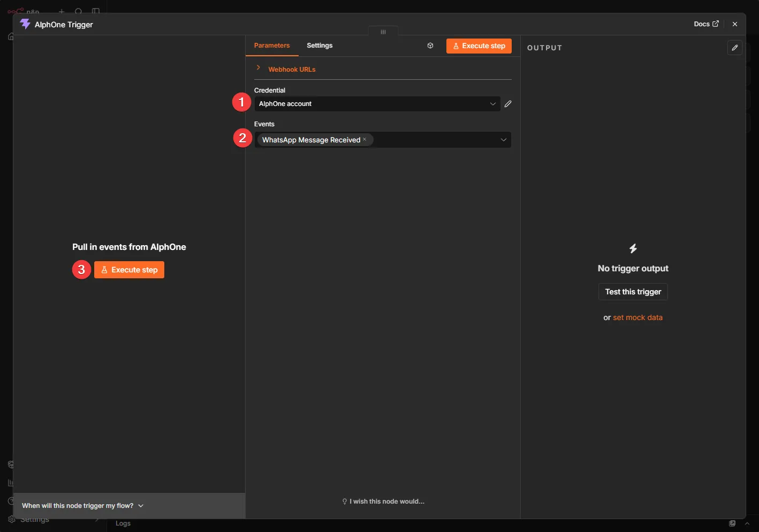This screenshot has width=759, height=532.
Task: Open the Docs external link
Action: click(706, 24)
